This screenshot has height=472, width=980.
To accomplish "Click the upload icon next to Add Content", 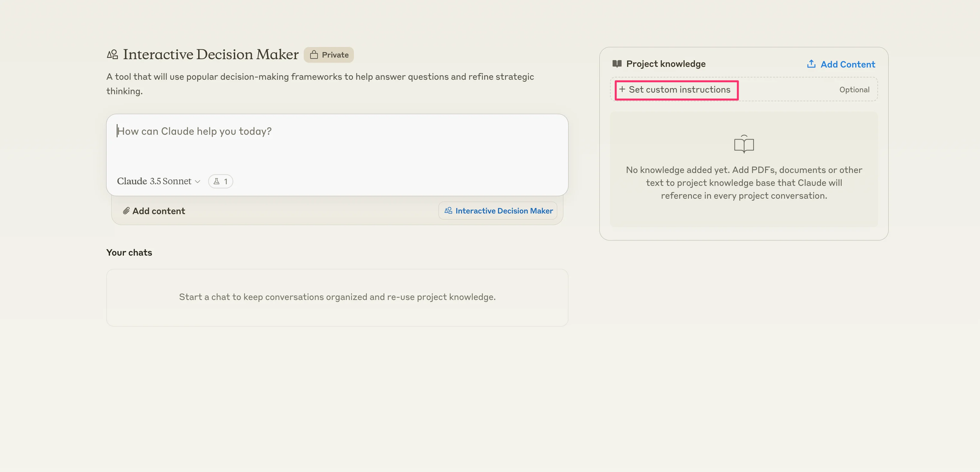I will click(x=811, y=64).
